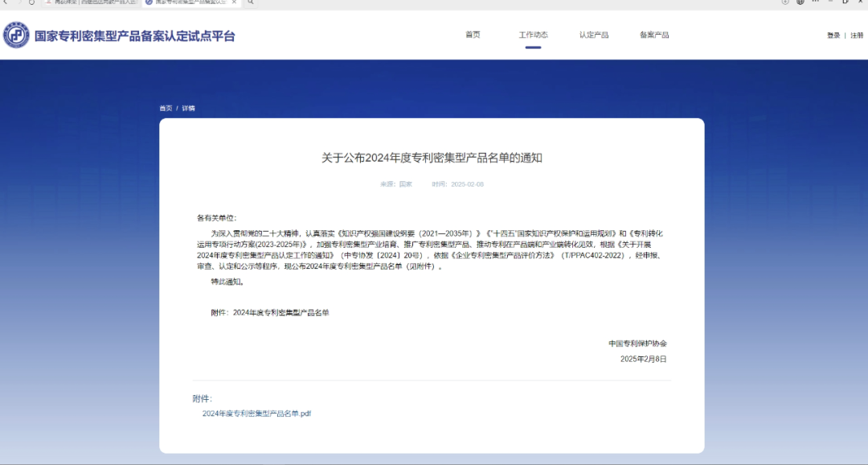
Task: Close the active browser tab
Action: [235, 4]
